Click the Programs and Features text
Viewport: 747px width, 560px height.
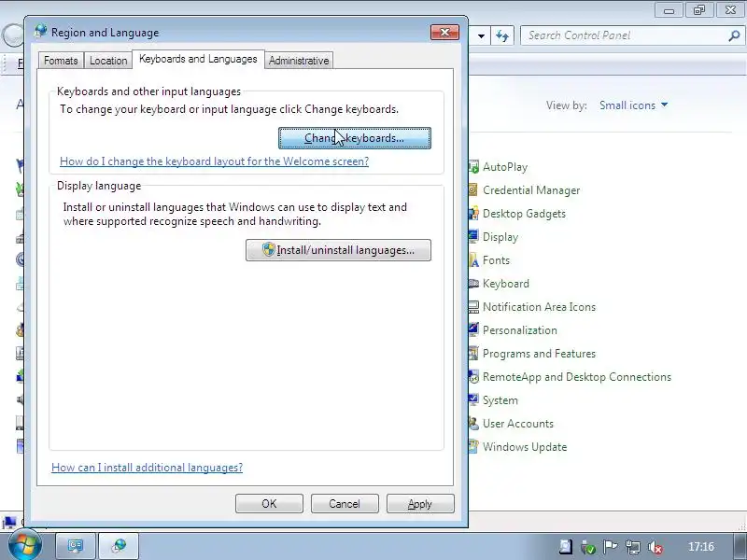click(539, 354)
